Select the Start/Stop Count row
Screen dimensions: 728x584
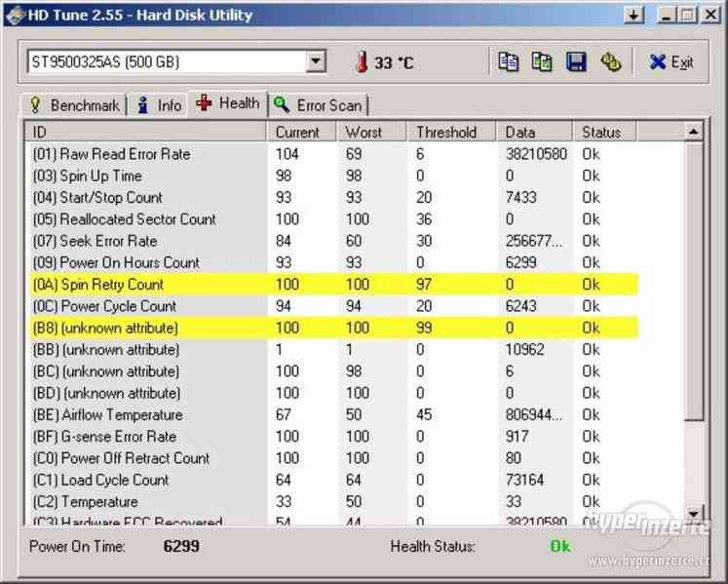click(332, 198)
